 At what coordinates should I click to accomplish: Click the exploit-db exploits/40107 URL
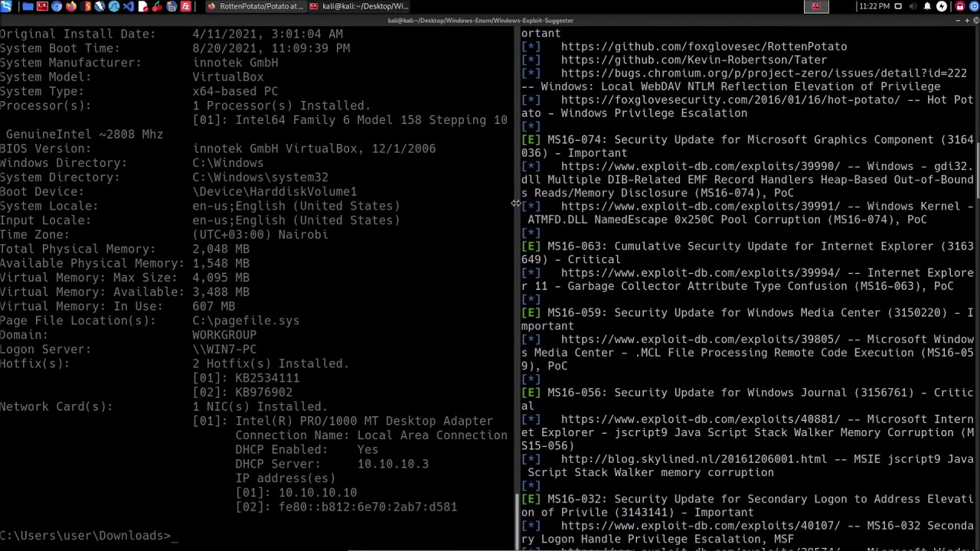pos(701,526)
